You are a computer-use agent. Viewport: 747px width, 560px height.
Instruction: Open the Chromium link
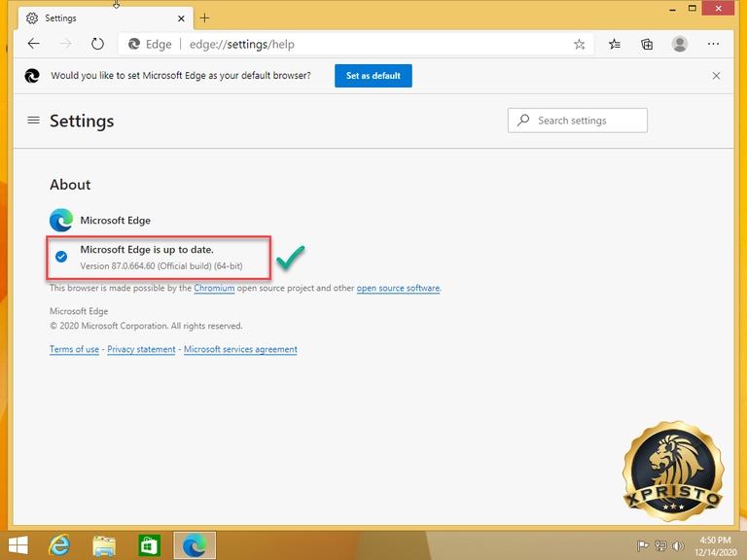coord(214,288)
